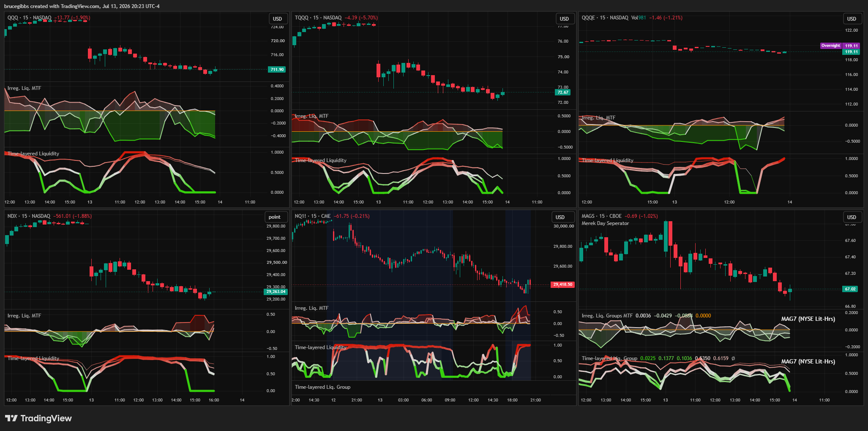Click the Ø symbol in MAGS indicator values
Image resolution: width=868 pixels, height=431 pixels.
733,358
